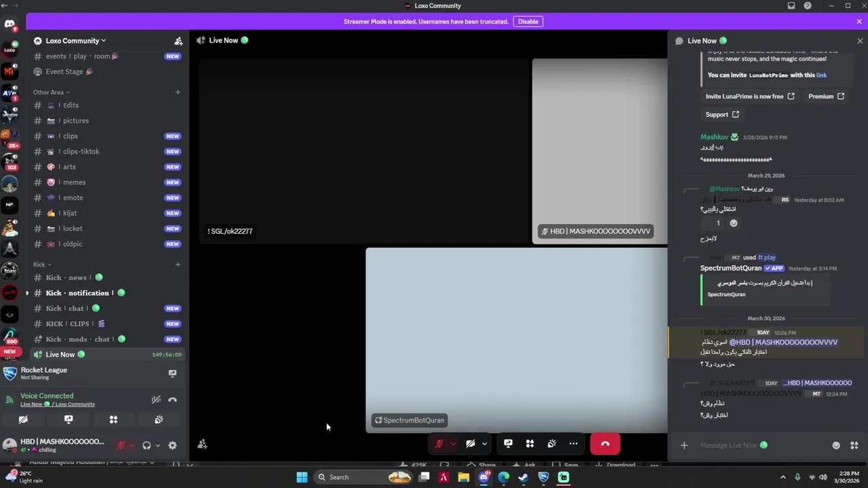Launch activities from call control bar
The image size is (868, 488).
(530, 444)
